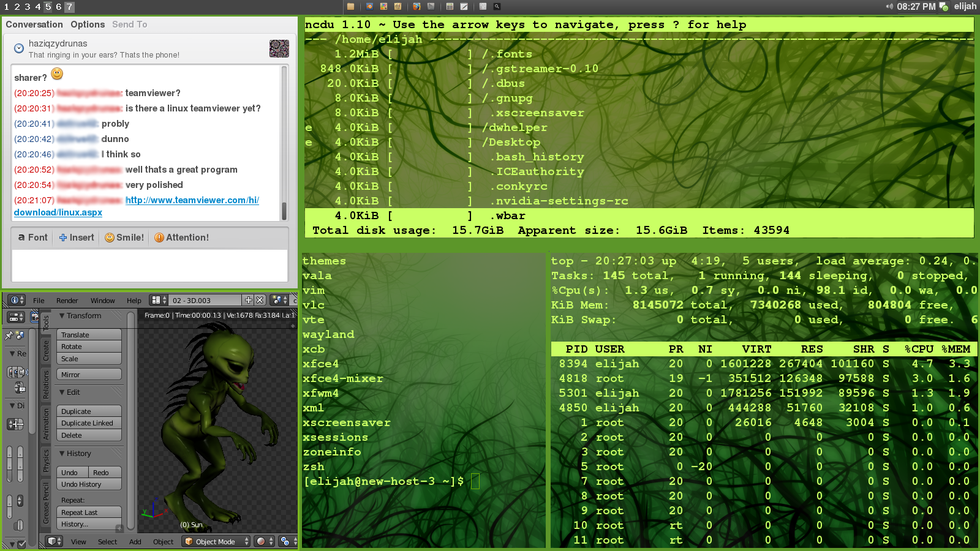This screenshot has width=980, height=551.
Task: Click the tool shelf vertical scrollbar
Action: click(x=130, y=421)
